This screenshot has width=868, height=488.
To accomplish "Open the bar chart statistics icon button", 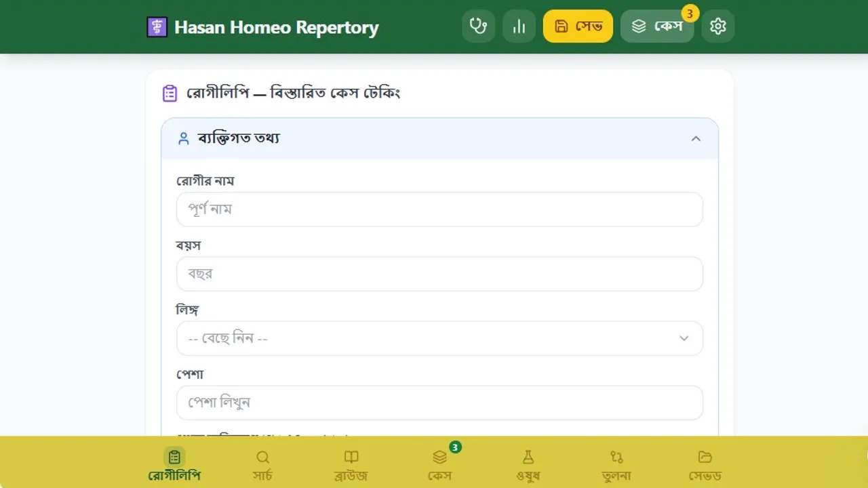I will point(519,26).
